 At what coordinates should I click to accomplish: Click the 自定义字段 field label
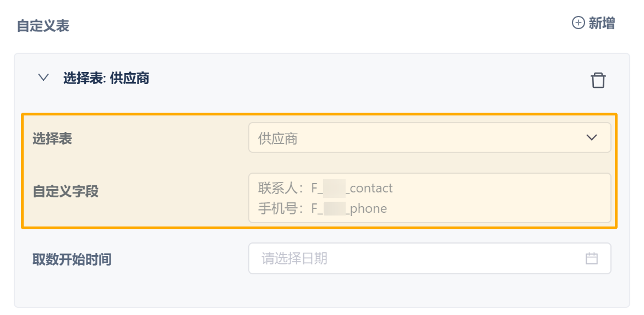66,191
